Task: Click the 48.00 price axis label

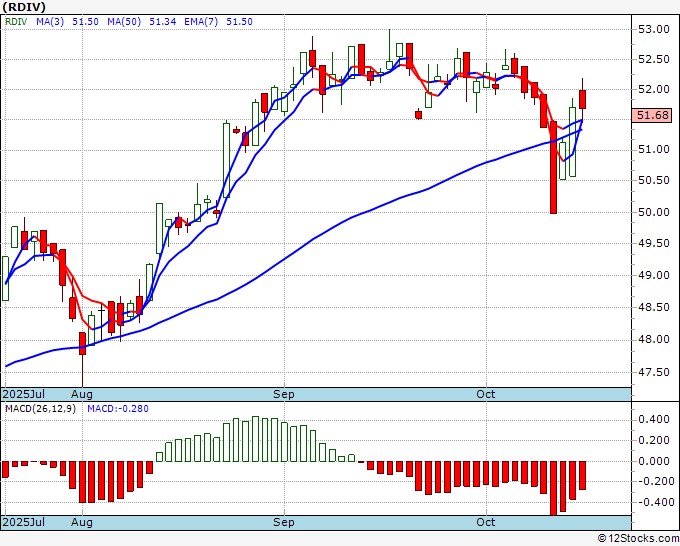Action: coord(654,339)
